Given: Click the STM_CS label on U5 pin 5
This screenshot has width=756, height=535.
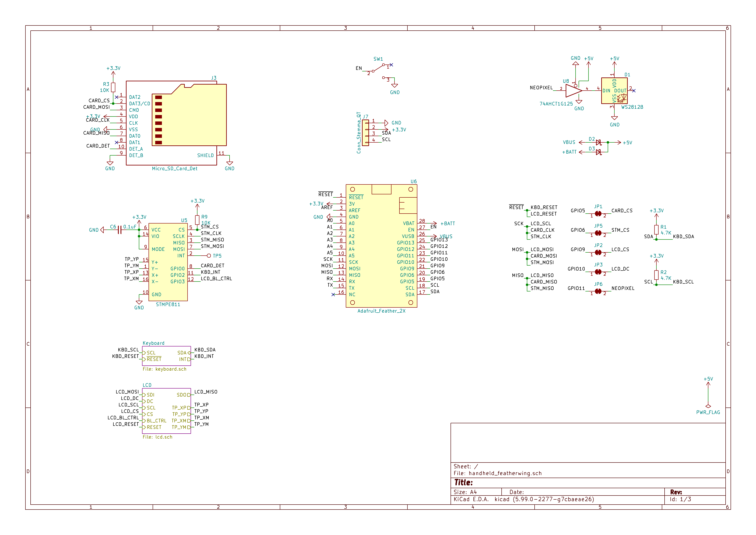Looking at the screenshot, I should [210, 227].
